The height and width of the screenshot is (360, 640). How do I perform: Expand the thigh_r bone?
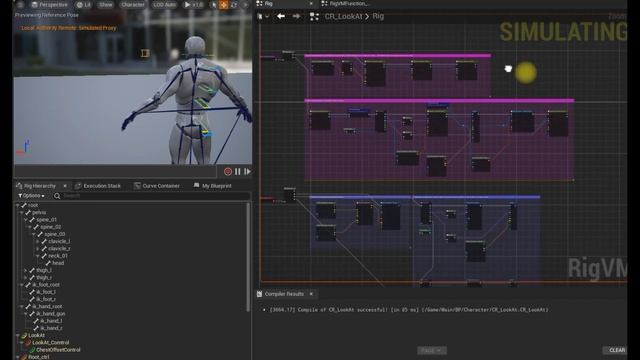(26, 278)
